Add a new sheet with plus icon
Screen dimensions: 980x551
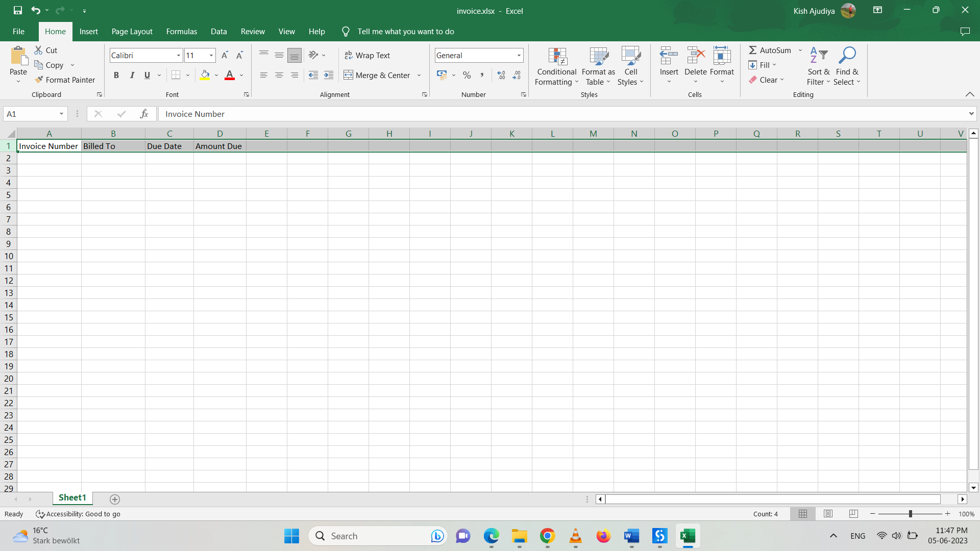pyautogui.click(x=115, y=499)
